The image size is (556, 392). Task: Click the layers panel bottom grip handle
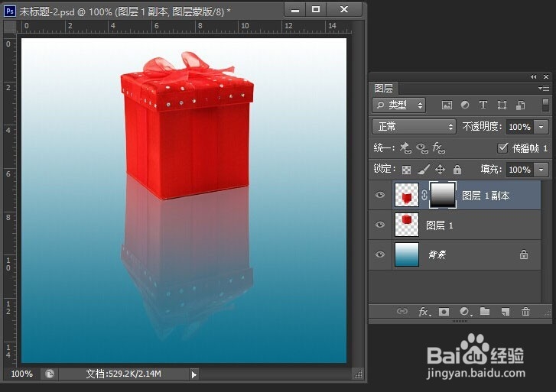pos(460,321)
